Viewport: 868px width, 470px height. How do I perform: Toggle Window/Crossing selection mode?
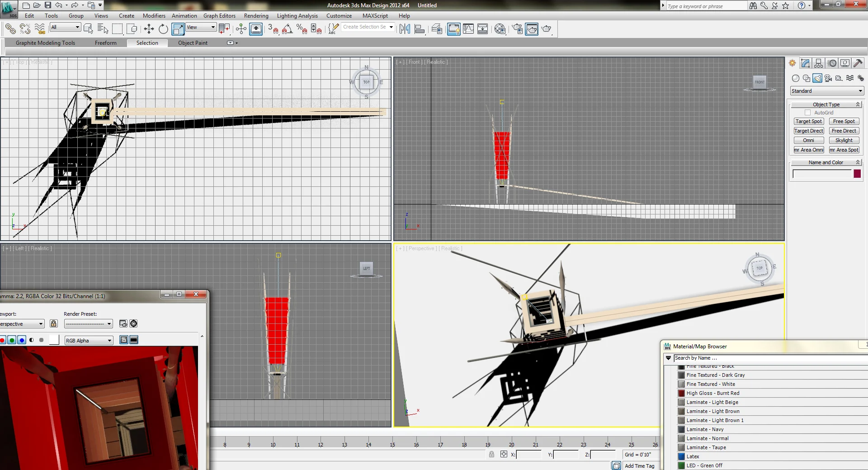tap(132, 29)
